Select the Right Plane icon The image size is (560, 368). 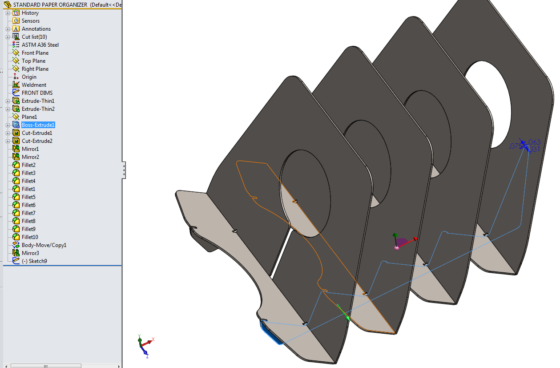click(x=16, y=69)
